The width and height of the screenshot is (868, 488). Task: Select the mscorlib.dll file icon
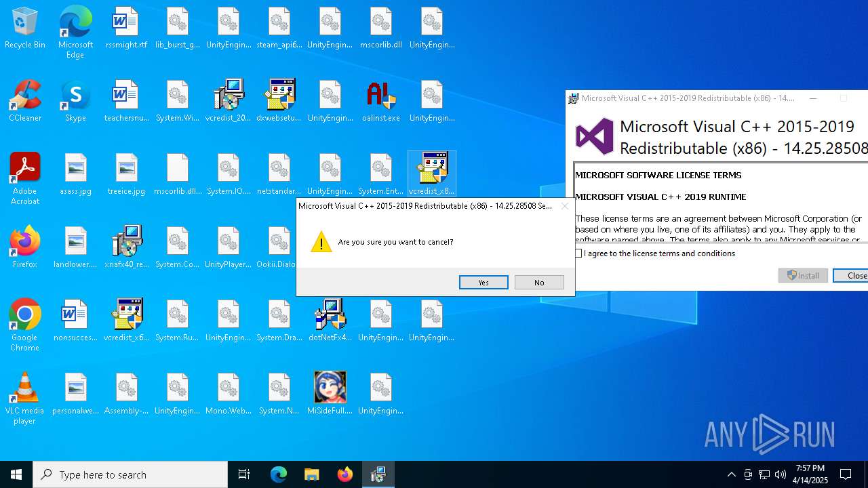point(380,28)
